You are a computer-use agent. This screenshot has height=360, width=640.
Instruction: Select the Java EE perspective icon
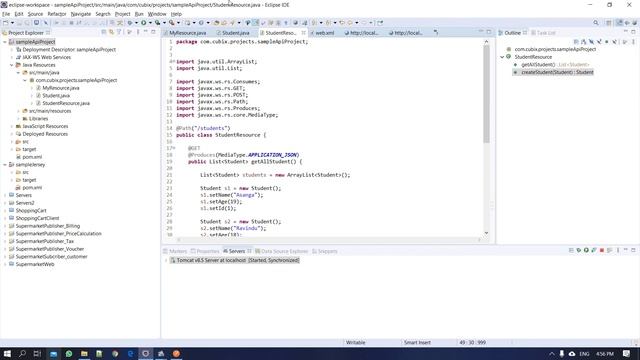pyautogui.click(x=619, y=23)
